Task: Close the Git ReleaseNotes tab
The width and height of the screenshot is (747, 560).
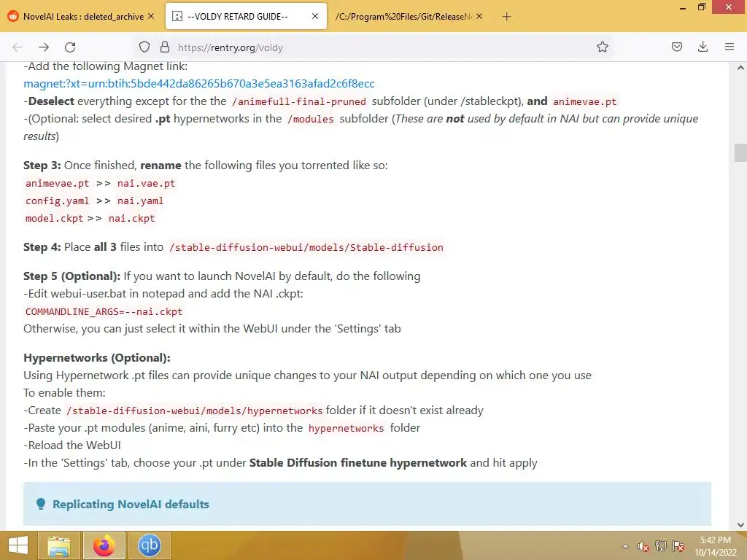Action: coord(479,16)
